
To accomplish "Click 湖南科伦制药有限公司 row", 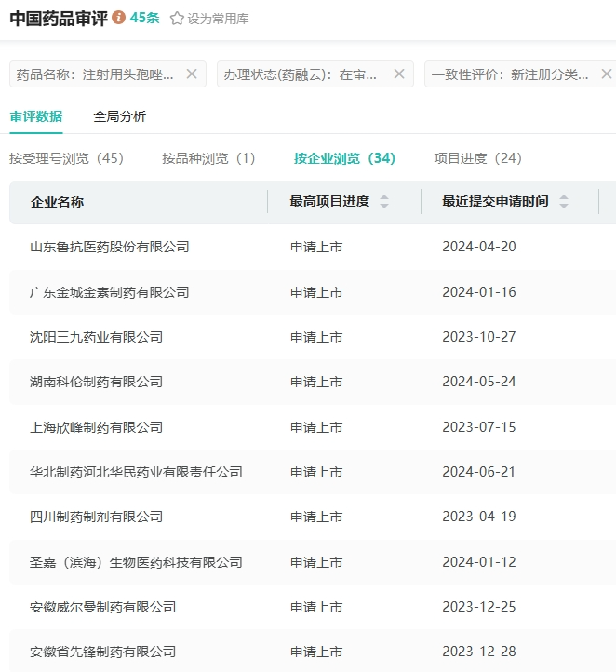I will (97, 382).
